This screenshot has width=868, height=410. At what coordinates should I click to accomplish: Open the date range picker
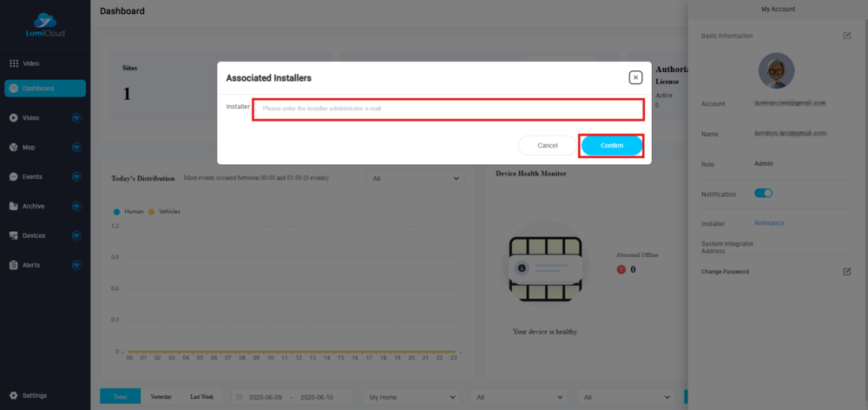[x=293, y=397]
